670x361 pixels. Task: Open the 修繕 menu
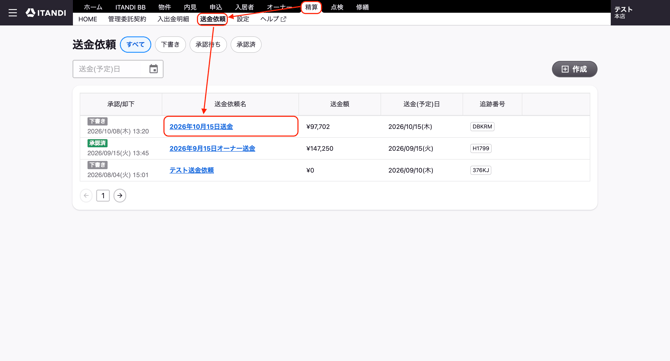[x=362, y=7]
